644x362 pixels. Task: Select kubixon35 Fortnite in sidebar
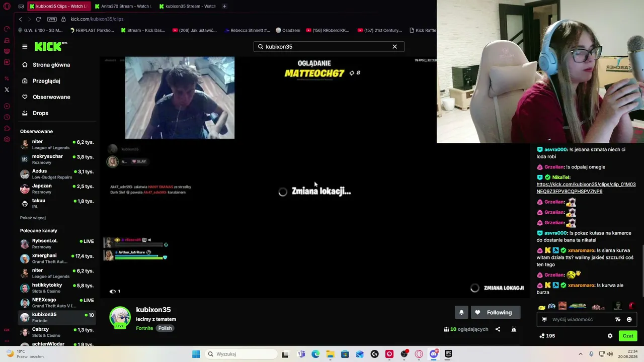pos(57,317)
